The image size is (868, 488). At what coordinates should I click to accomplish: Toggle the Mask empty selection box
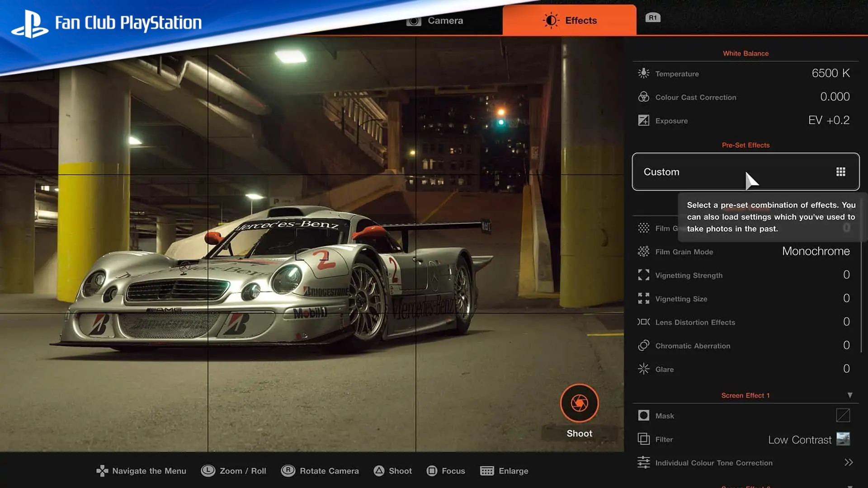[843, 415]
